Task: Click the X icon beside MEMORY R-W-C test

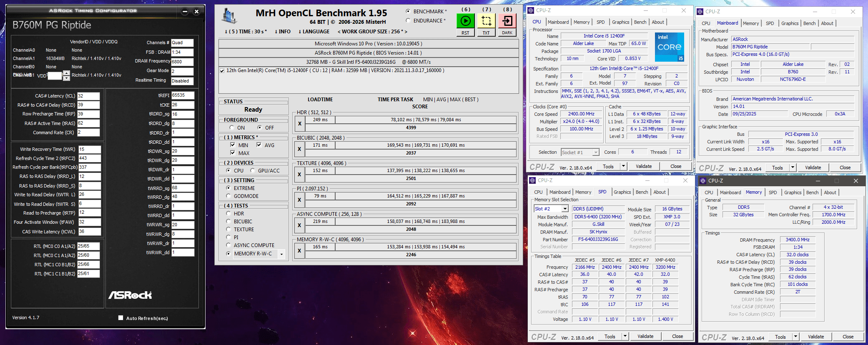Action: pos(299,251)
